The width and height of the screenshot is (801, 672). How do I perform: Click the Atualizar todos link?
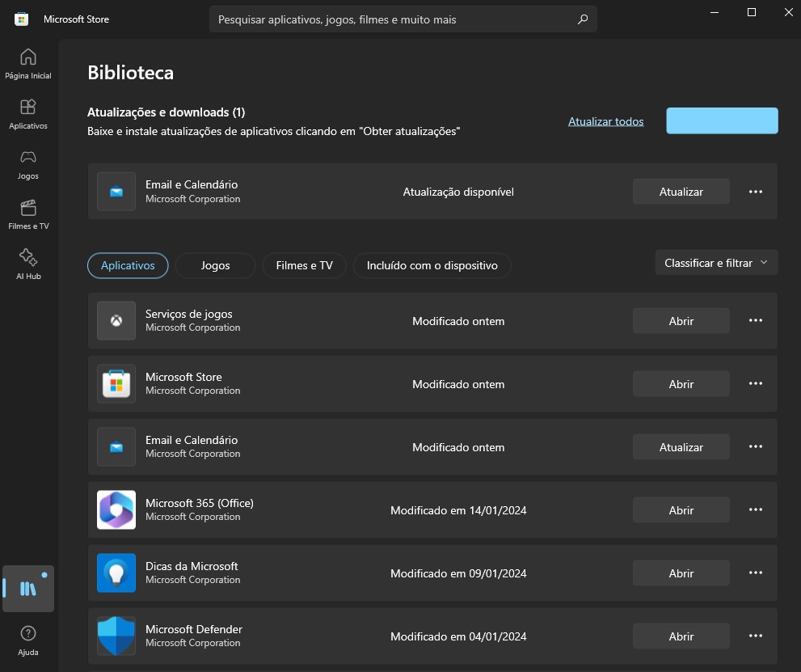click(x=606, y=121)
